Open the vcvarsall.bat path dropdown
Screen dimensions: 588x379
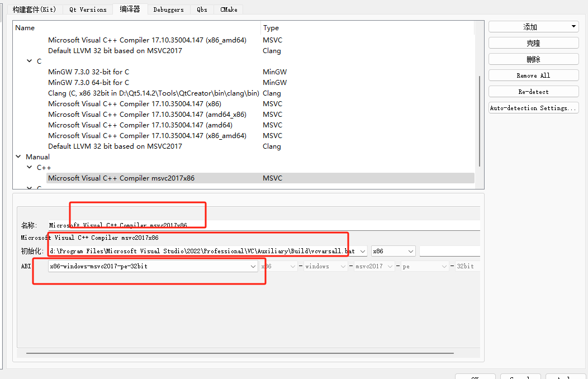(x=208, y=251)
